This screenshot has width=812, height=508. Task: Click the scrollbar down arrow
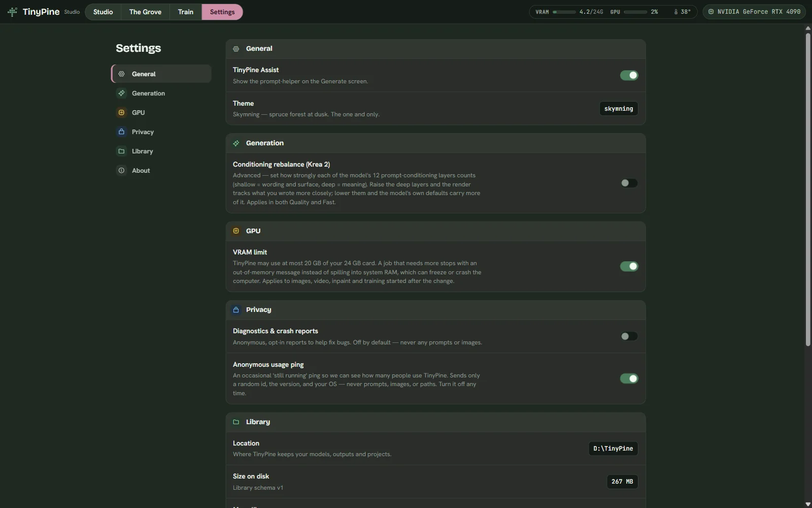pos(808,504)
